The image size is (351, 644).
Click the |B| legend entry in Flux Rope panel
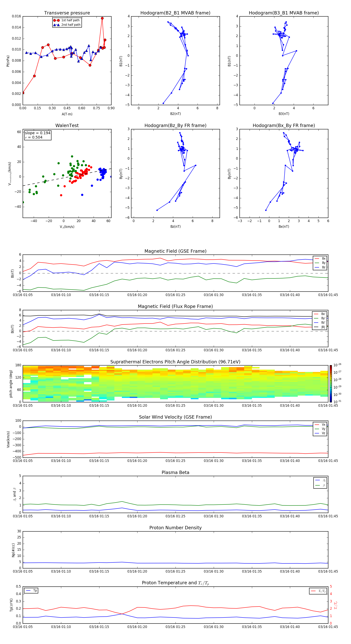tap(320, 327)
